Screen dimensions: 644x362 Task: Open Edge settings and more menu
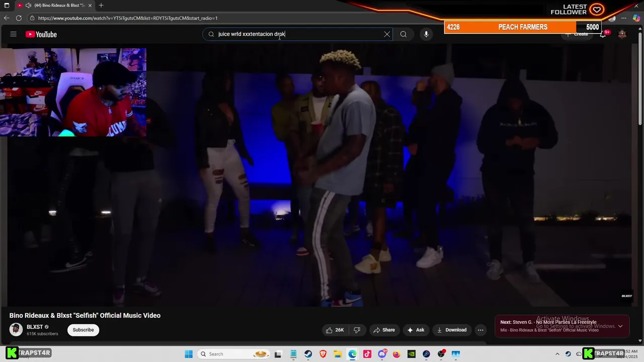click(624, 18)
